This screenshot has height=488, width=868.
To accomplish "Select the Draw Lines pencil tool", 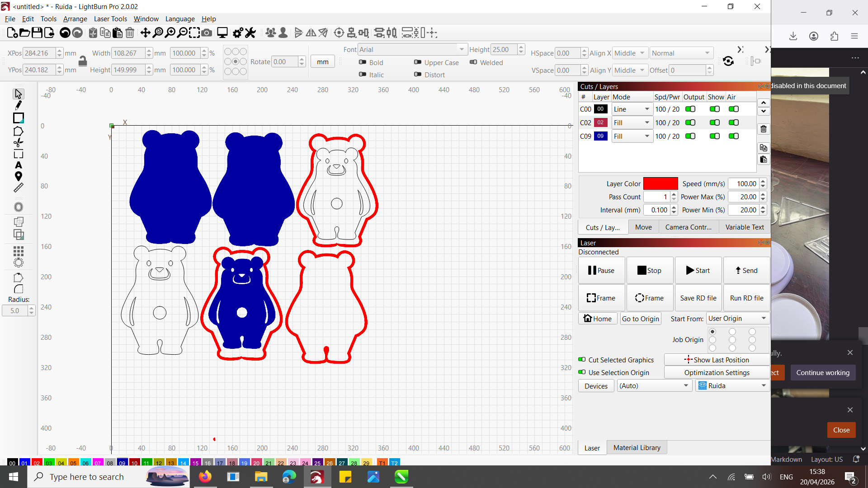I will (18, 105).
